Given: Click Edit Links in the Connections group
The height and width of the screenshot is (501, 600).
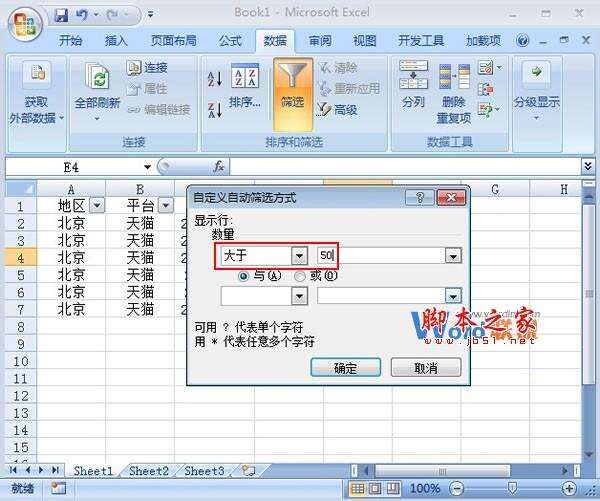Looking at the screenshot, I should [x=159, y=110].
